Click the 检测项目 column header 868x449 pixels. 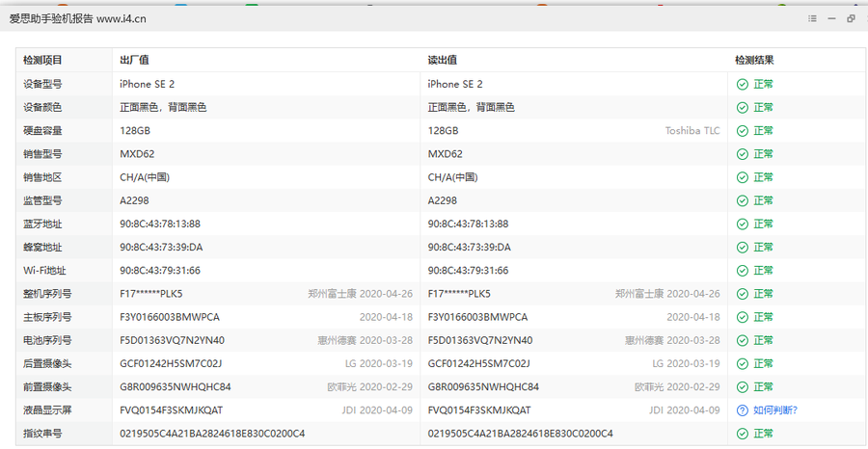(43, 60)
